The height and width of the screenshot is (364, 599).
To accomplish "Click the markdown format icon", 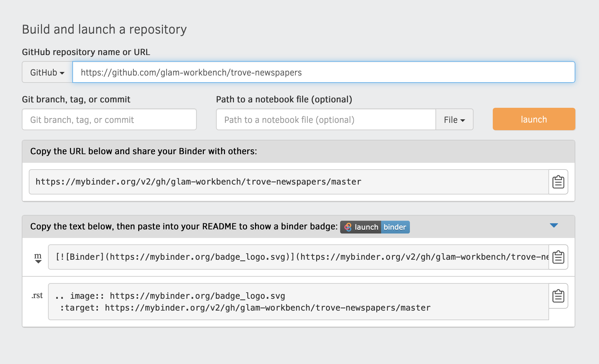I will click(38, 257).
